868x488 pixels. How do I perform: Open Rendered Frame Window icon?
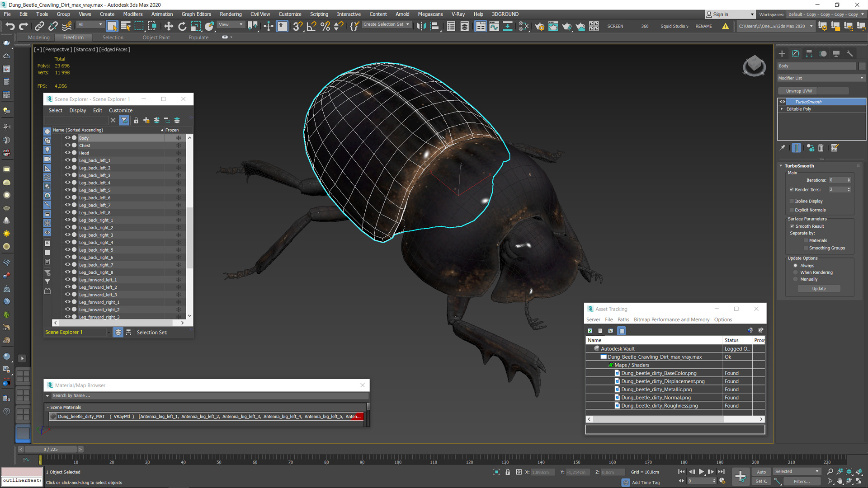click(553, 26)
